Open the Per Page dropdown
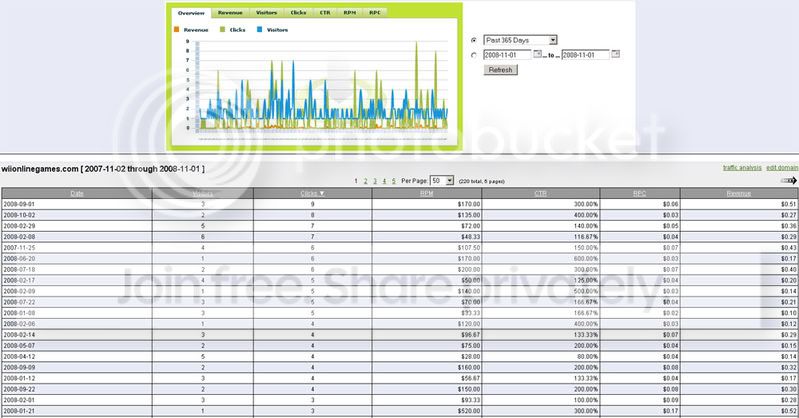 [x=442, y=180]
